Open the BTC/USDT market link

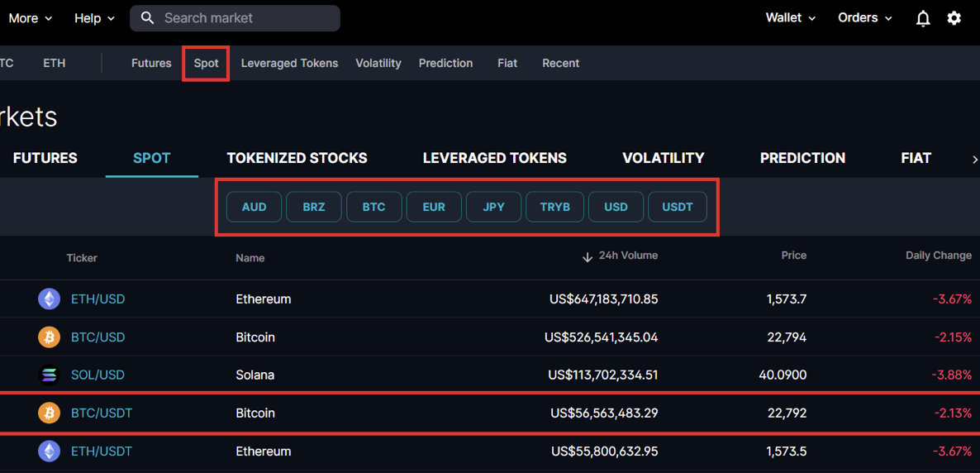pyautogui.click(x=102, y=413)
